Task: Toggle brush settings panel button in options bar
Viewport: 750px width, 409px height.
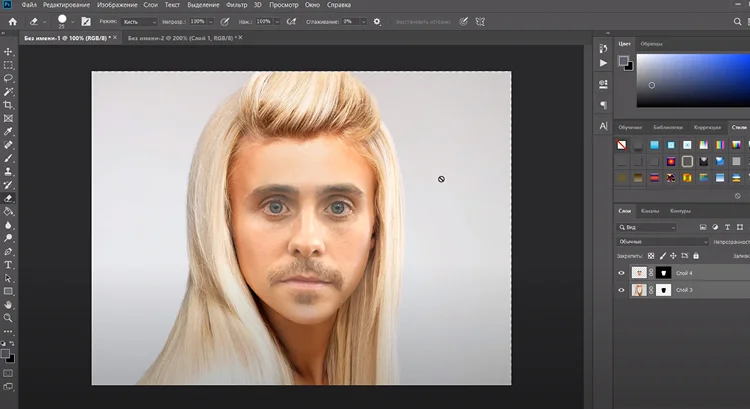Action: (x=85, y=21)
